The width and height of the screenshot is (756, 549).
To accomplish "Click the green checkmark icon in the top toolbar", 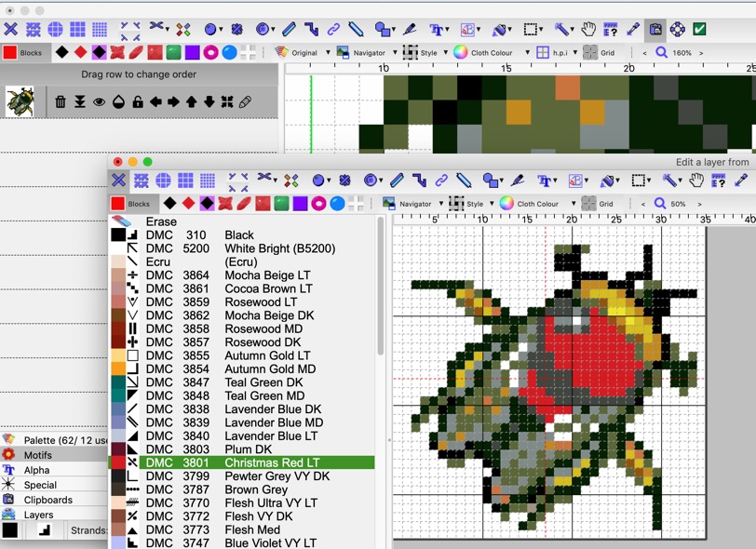I will tap(699, 30).
